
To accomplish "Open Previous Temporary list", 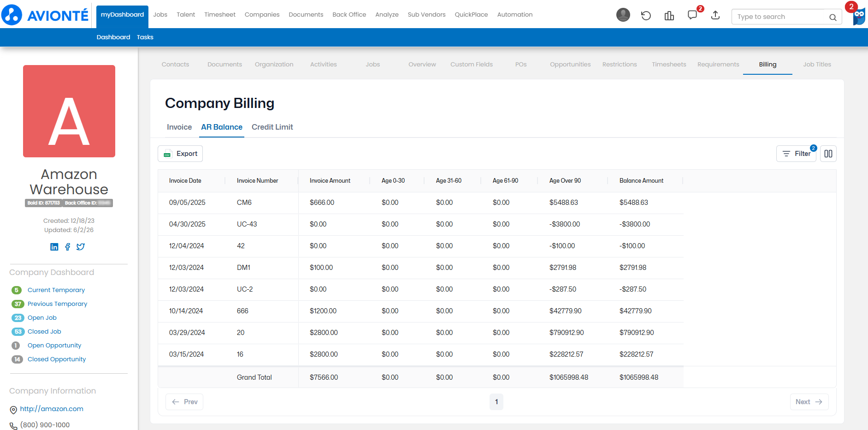I will 57,304.
